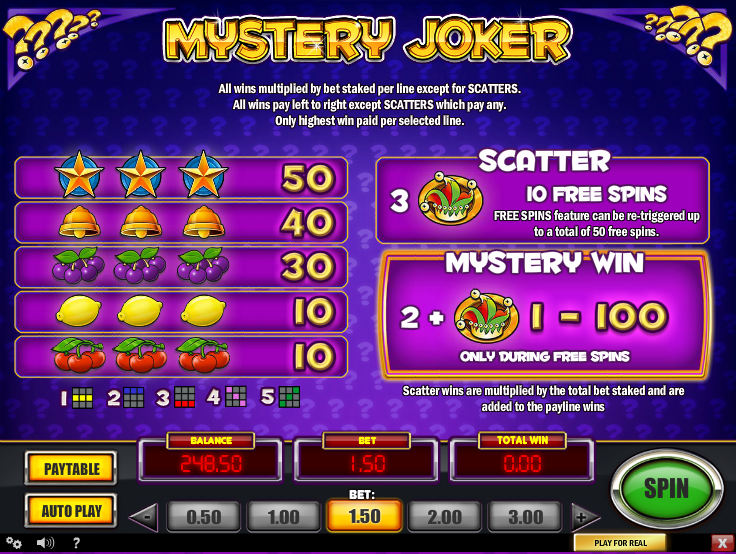This screenshot has height=554, width=736.
Task: Click the PLAY FOR REAL link
Action: (620, 543)
